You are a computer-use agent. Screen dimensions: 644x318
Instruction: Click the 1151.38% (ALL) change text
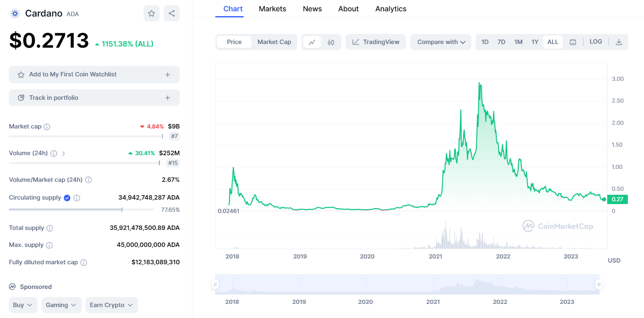pyautogui.click(x=127, y=44)
